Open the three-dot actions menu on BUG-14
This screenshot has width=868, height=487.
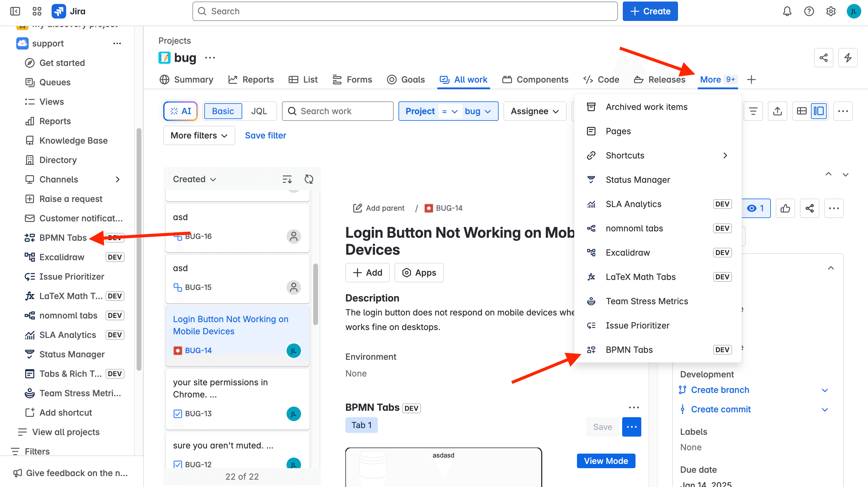tap(834, 208)
